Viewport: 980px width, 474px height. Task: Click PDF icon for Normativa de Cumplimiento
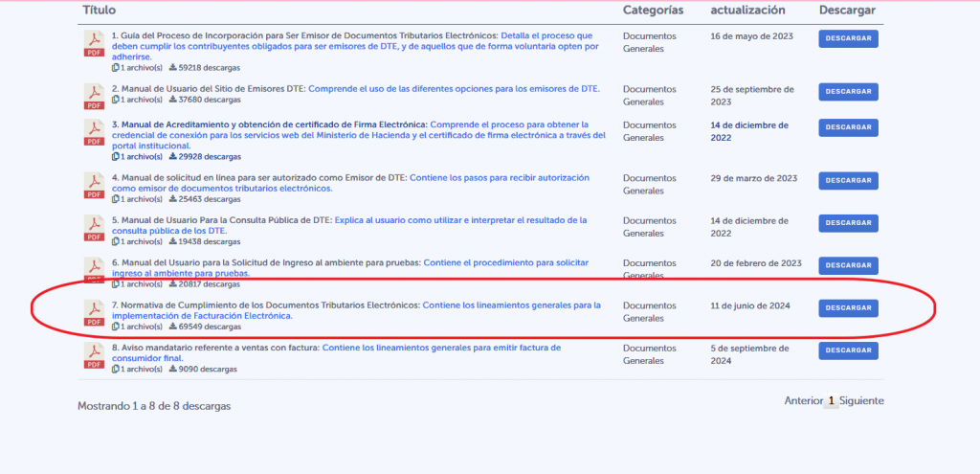[95, 312]
